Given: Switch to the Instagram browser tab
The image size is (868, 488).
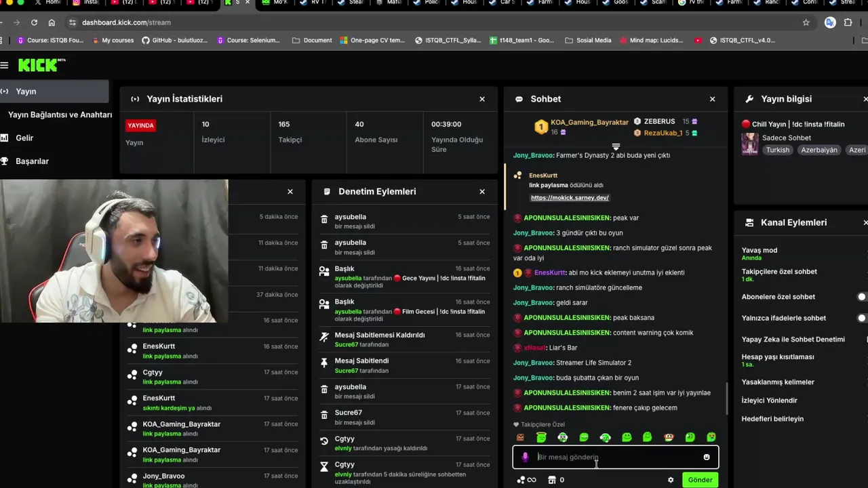Looking at the screenshot, I should coord(85,3).
